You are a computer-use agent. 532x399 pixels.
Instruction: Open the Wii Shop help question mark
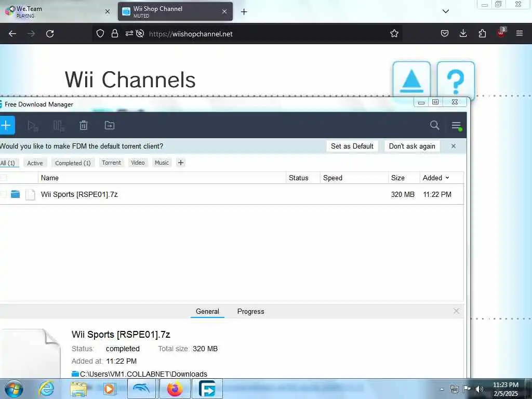(x=455, y=81)
